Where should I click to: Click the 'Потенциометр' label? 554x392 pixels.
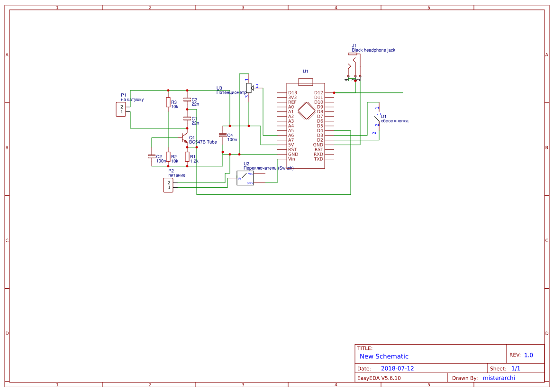[231, 92]
